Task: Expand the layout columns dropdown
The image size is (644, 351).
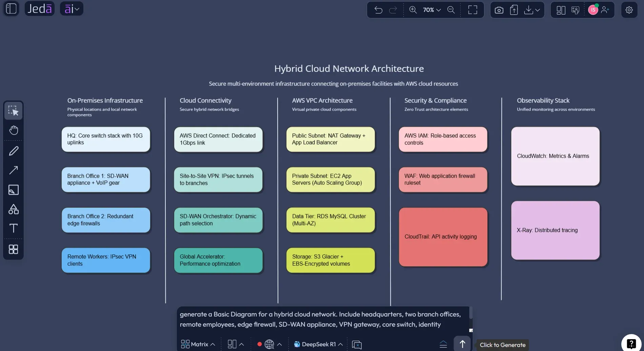Action: pyautogui.click(x=236, y=344)
